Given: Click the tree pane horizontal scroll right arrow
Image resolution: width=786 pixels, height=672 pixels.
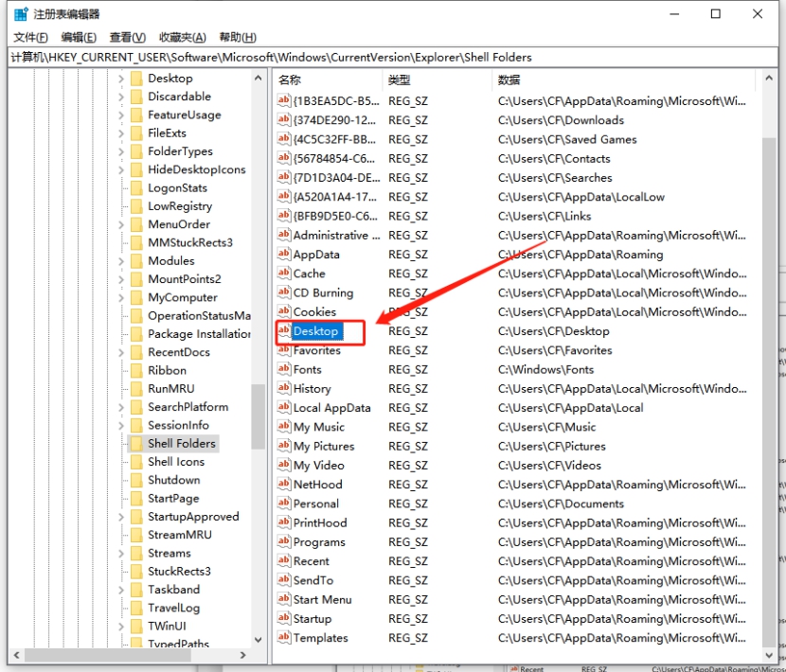Looking at the screenshot, I should [x=243, y=655].
